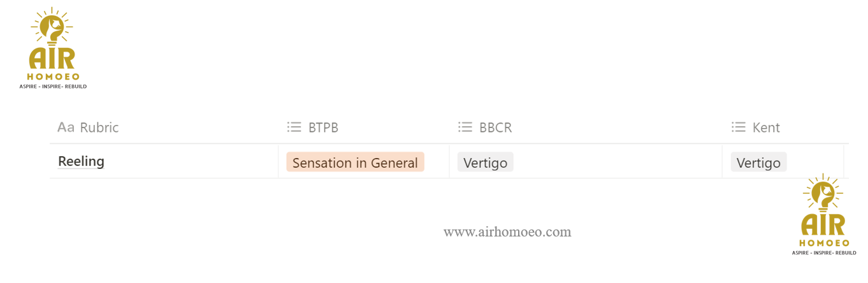868x283 pixels.
Task: Click the HOMOEO text in top-left logo
Action: pyautogui.click(x=53, y=76)
